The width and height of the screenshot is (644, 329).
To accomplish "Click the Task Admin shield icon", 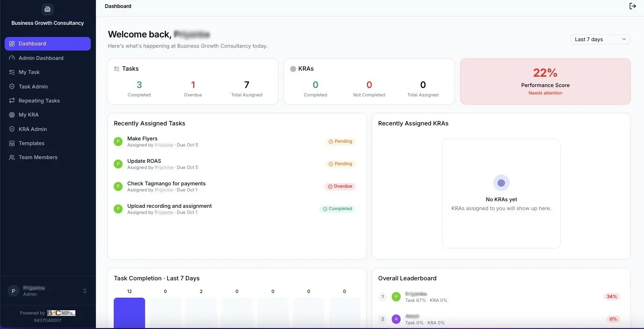I will point(12,87).
